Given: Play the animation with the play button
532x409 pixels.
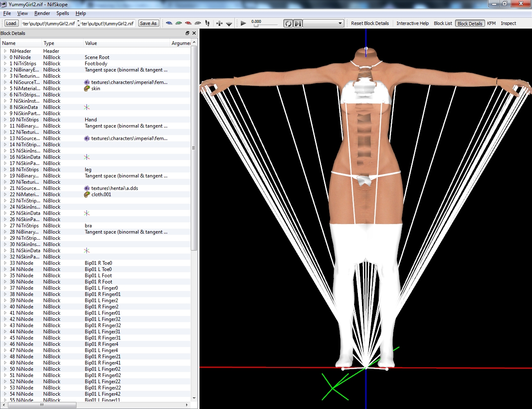Looking at the screenshot, I should coord(244,23).
